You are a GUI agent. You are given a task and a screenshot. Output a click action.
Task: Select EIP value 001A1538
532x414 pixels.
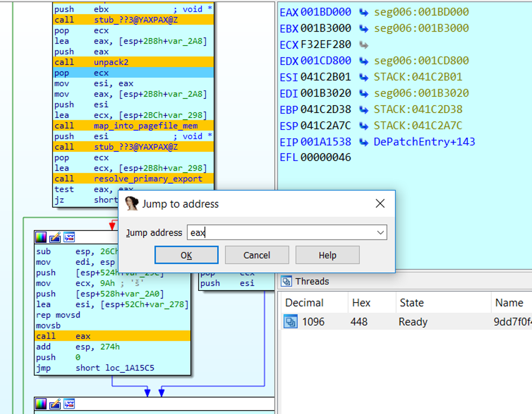pyautogui.click(x=326, y=142)
